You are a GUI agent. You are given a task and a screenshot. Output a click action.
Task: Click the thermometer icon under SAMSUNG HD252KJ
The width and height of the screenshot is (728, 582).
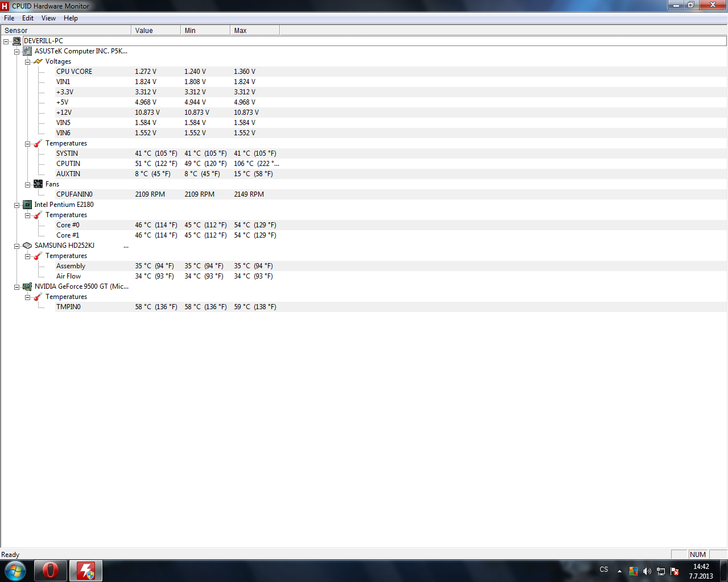click(x=38, y=256)
